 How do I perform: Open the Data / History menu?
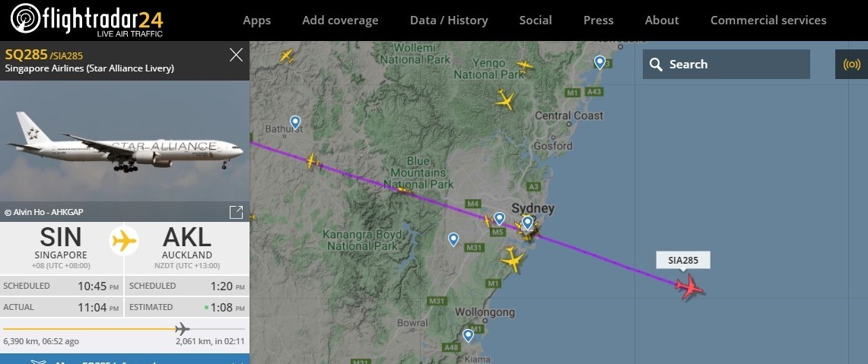click(x=449, y=21)
